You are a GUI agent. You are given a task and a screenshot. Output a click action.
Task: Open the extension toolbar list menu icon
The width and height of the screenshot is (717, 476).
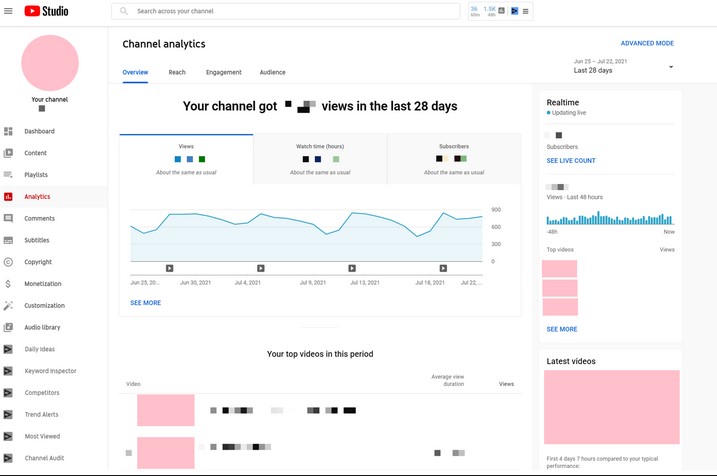pyautogui.click(x=525, y=11)
